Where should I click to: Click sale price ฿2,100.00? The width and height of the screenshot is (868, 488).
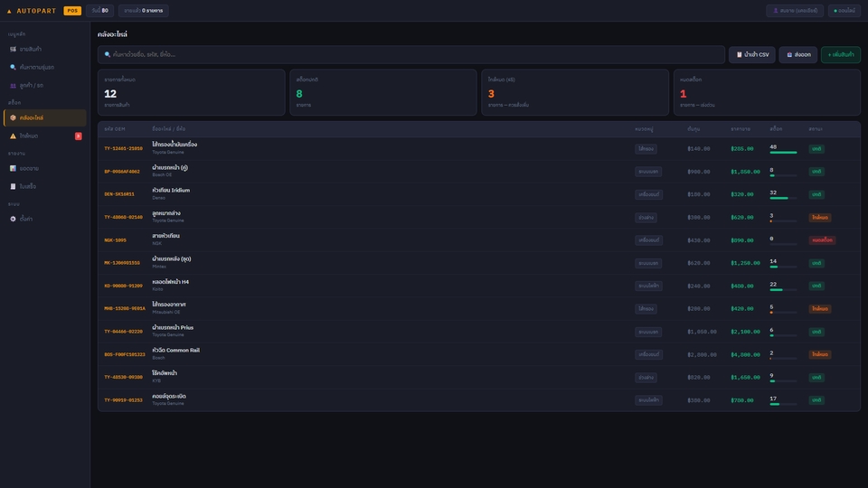(745, 332)
